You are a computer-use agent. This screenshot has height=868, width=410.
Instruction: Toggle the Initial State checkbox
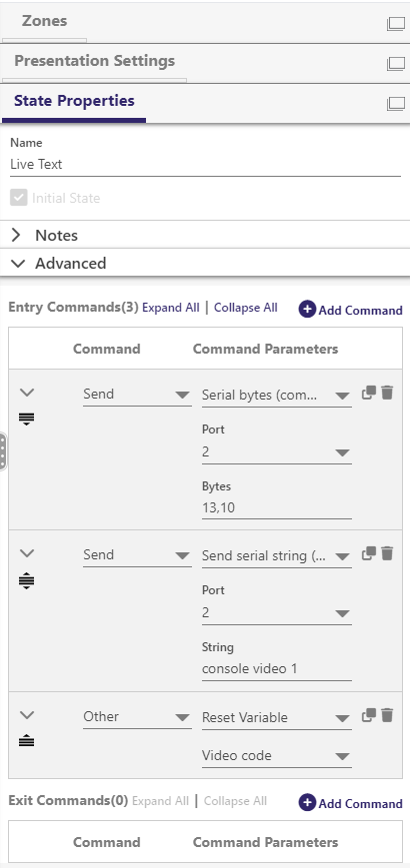[x=18, y=198]
